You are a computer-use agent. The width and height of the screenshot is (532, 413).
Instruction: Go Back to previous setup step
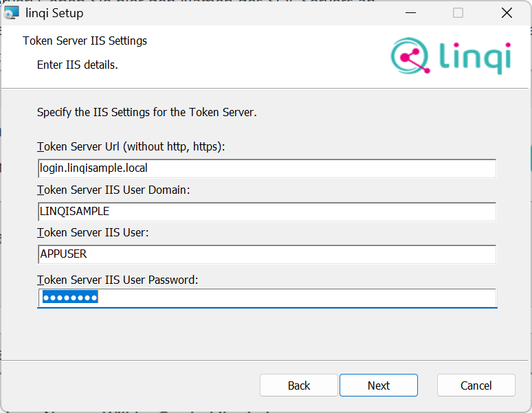tap(298, 386)
